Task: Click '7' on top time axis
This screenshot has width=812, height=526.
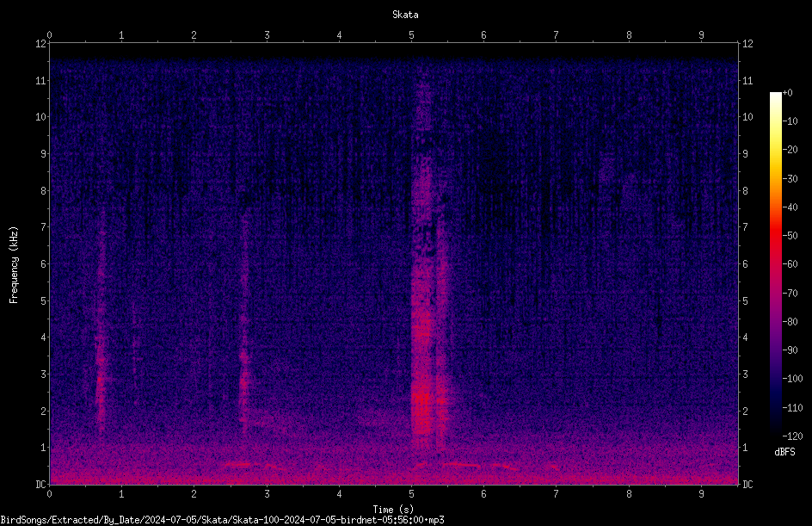Action: click(x=557, y=34)
